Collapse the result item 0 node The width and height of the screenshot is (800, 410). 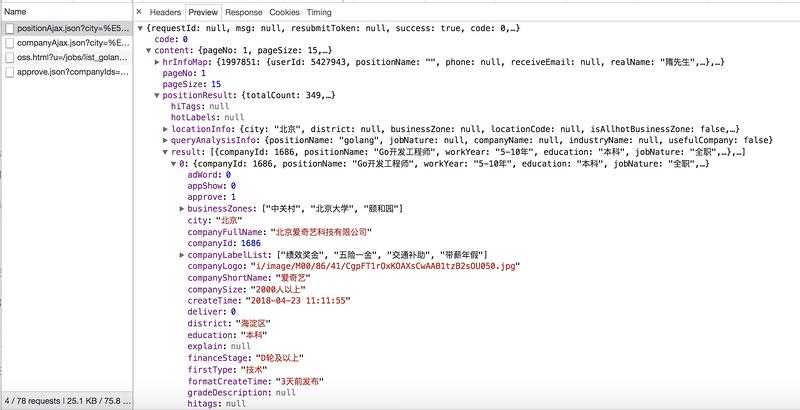[x=173, y=164]
